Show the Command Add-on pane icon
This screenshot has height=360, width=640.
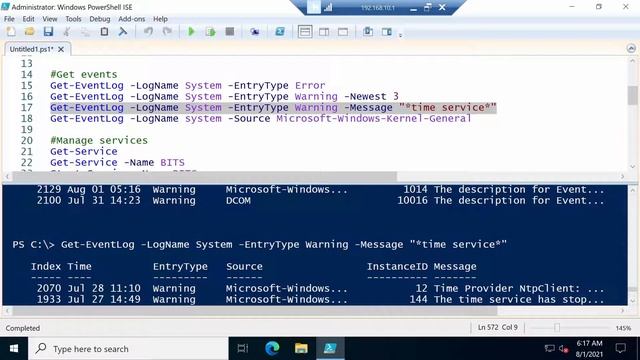[387, 32]
